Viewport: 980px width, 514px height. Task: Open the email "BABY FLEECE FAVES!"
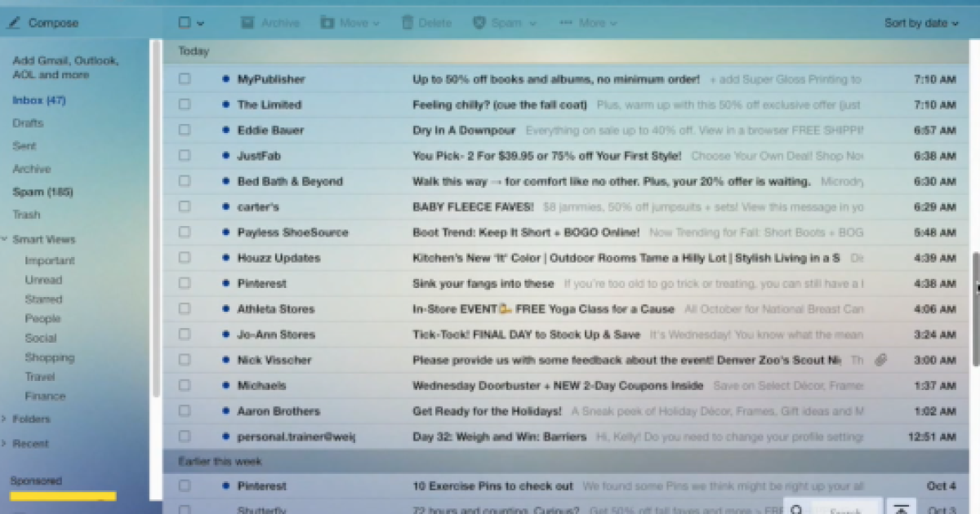point(473,206)
